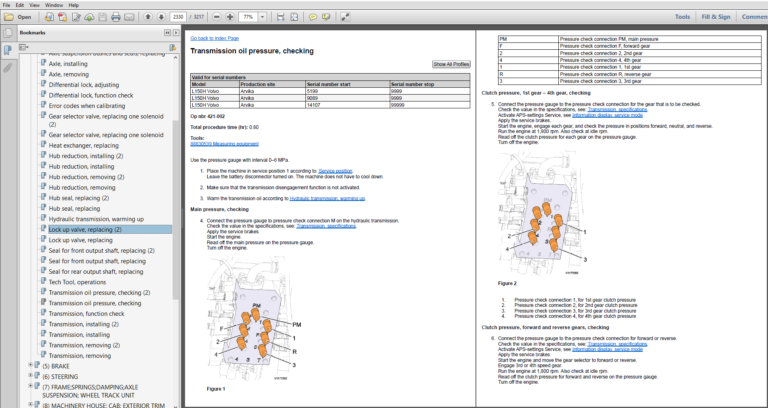This screenshot has width=768, height=408.
Task: Toggle the Bookmarks panel icon in sidebar
Action: click(8, 50)
